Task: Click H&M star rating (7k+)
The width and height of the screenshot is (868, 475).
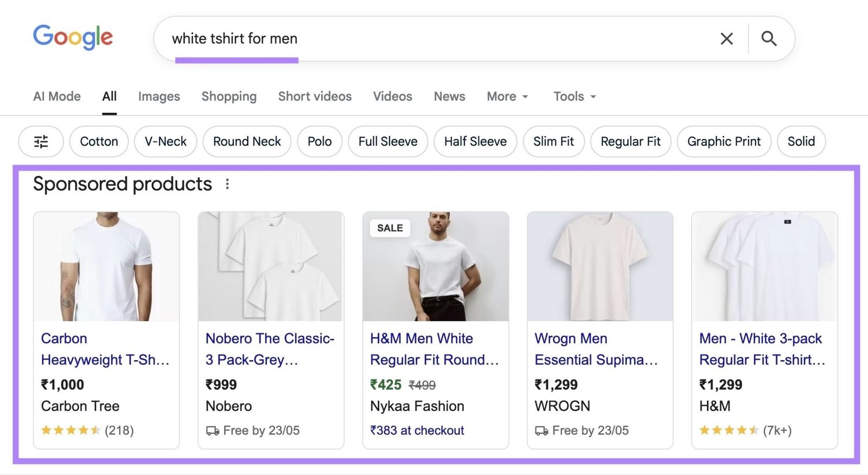Action: (745, 431)
